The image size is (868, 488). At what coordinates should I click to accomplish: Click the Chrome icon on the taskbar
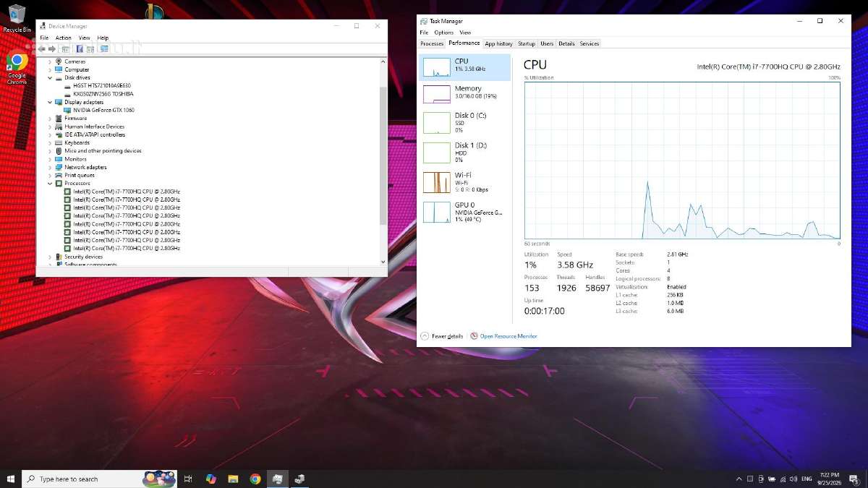pyautogui.click(x=255, y=479)
